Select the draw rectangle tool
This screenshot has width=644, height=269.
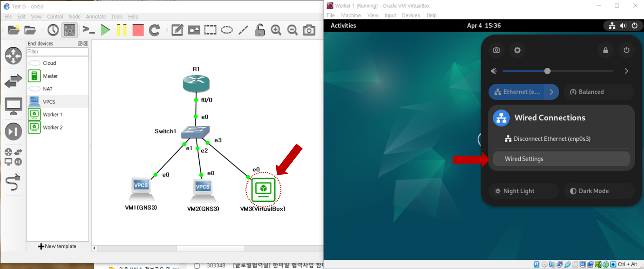[210, 30]
